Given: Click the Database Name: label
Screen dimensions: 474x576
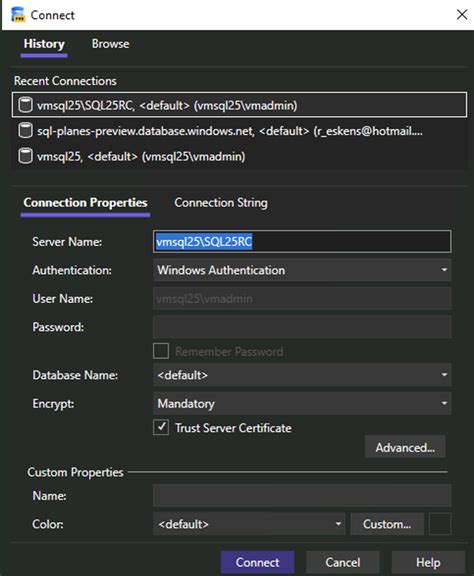Looking at the screenshot, I should click(x=75, y=375).
